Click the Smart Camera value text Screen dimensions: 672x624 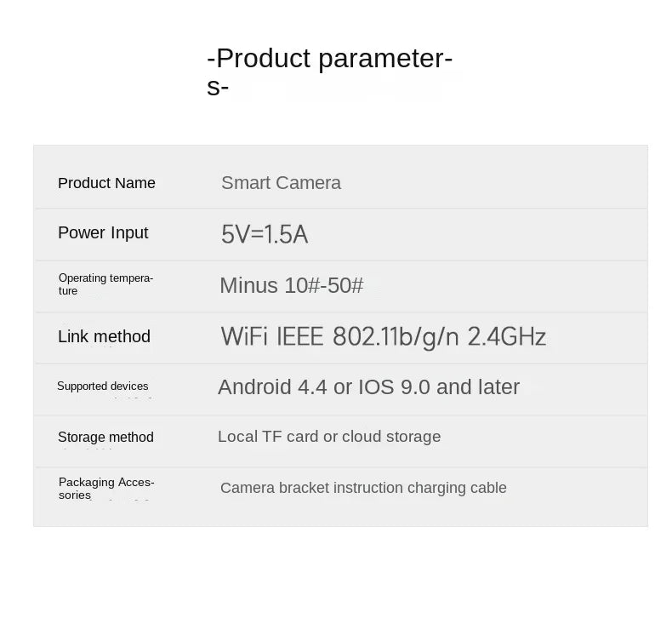coord(281,183)
